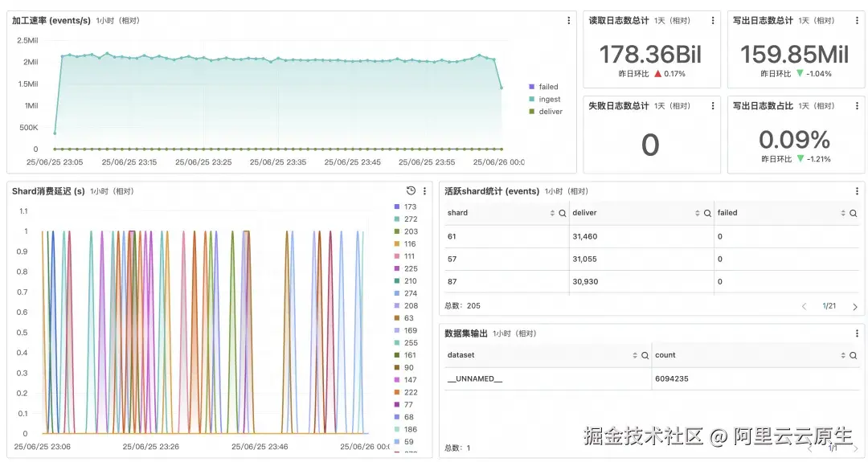The image size is (868, 462).
Task: Click the 0.09% written ratio value
Action: click(x=794, y=140)
